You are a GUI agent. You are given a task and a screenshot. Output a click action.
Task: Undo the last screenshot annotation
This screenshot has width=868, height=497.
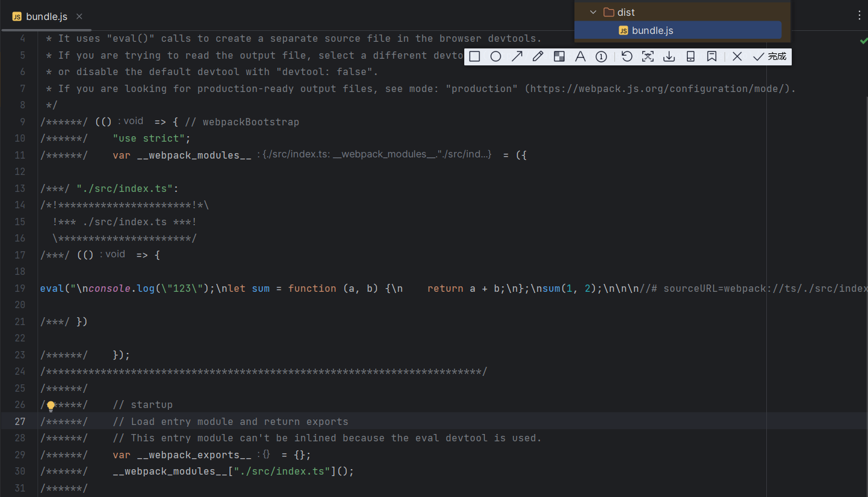click(x=627, y=56)
